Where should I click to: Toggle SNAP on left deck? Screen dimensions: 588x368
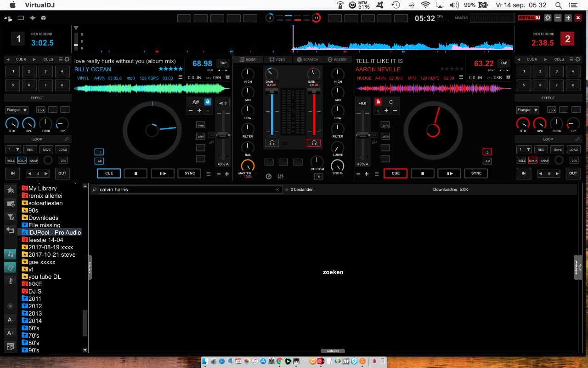(x=34, y=161)
